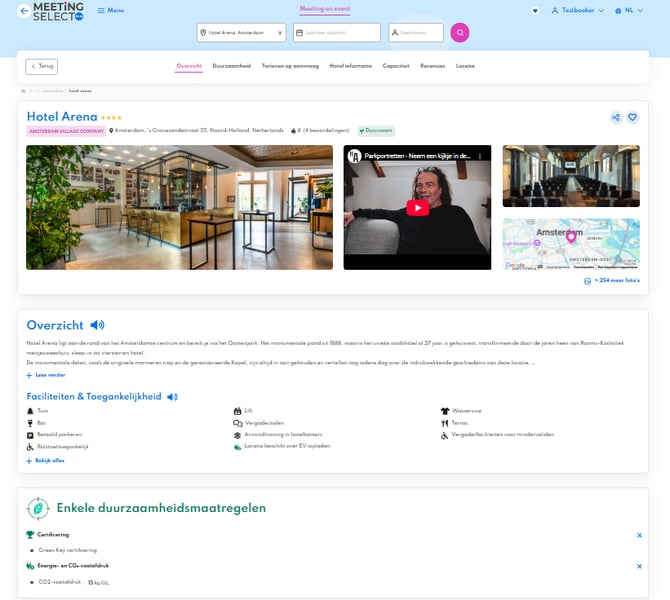Open the Amsterdam map thumbnail
This screenshot has width=670, height=600.
coord(571,244)
